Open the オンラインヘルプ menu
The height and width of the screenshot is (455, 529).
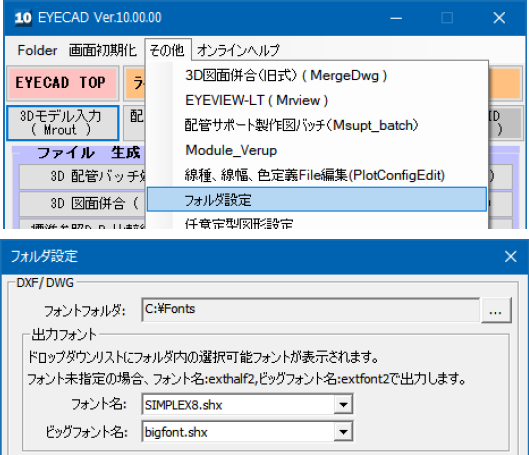(238, 50)
